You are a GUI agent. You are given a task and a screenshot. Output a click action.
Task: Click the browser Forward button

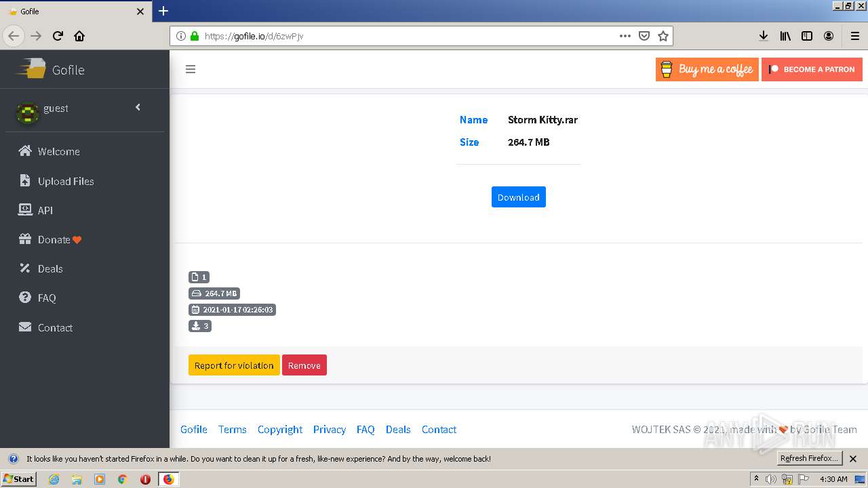coord(37,36)
